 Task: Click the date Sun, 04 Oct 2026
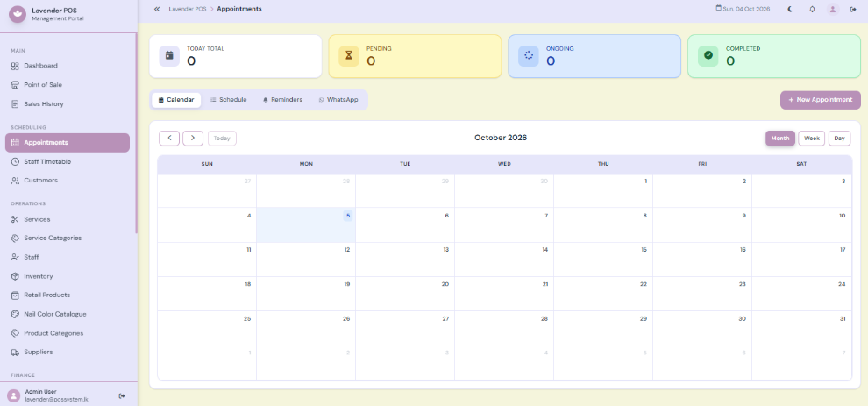[743, 9]
